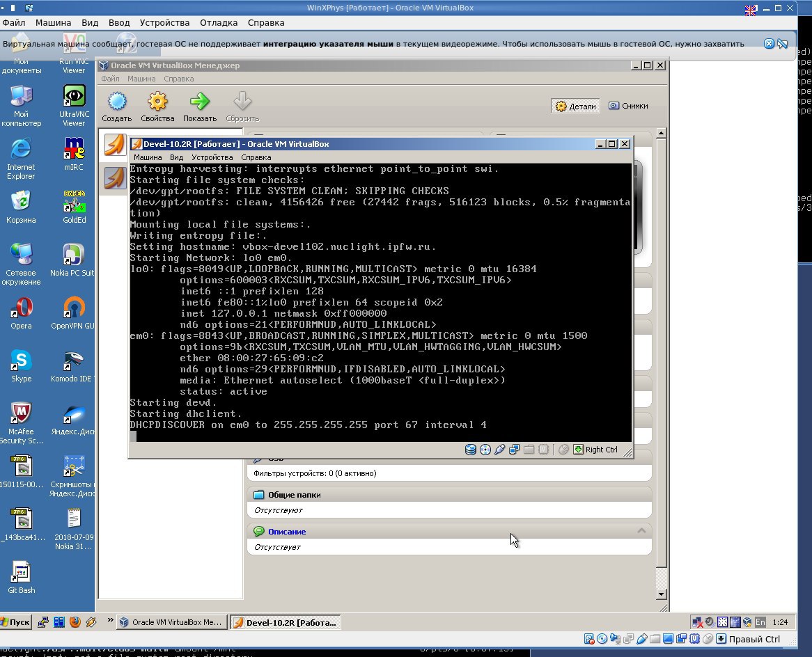Switch to Oracle VM VirtualBox Me... taskbar button
Viewport: 812px width, 657px height.
[172, 622]
